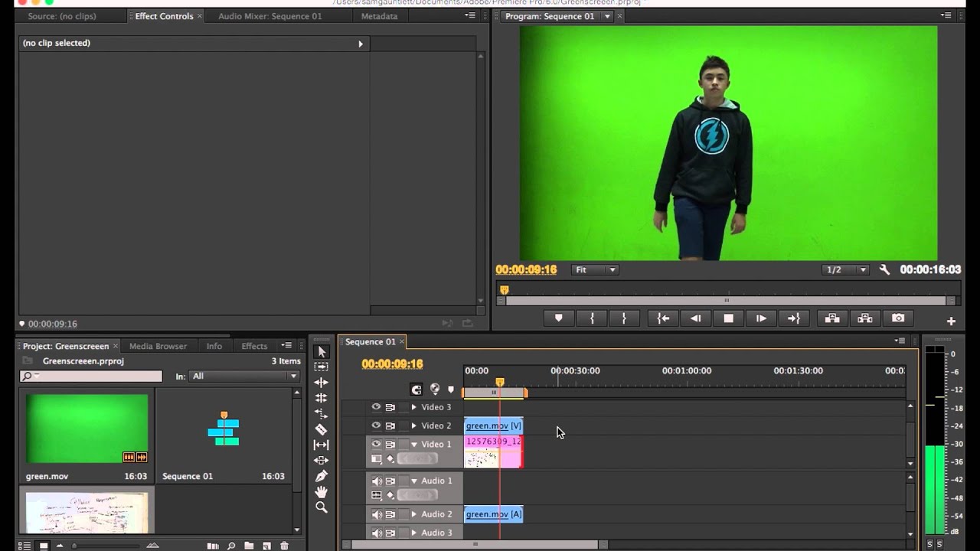980x551 pixels.
Task: Expand the Video 2 track
Action: click(x=414, y=425)
